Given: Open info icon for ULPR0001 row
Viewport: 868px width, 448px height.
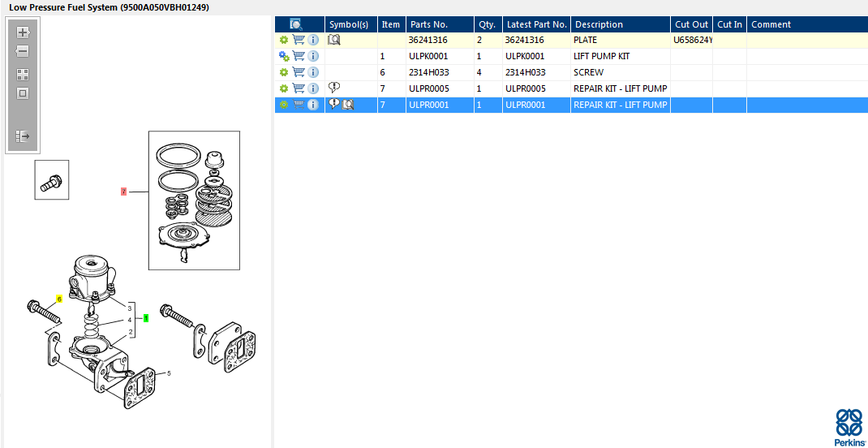Looking at the screenshot, I should click(313, 104).
